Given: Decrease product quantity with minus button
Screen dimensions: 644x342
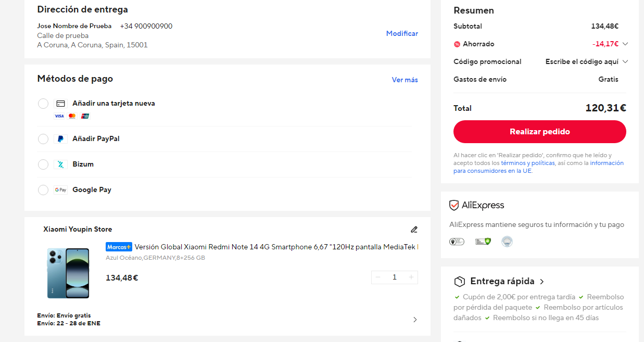Looking at the screenshot, I should click(x=378, y=277).
